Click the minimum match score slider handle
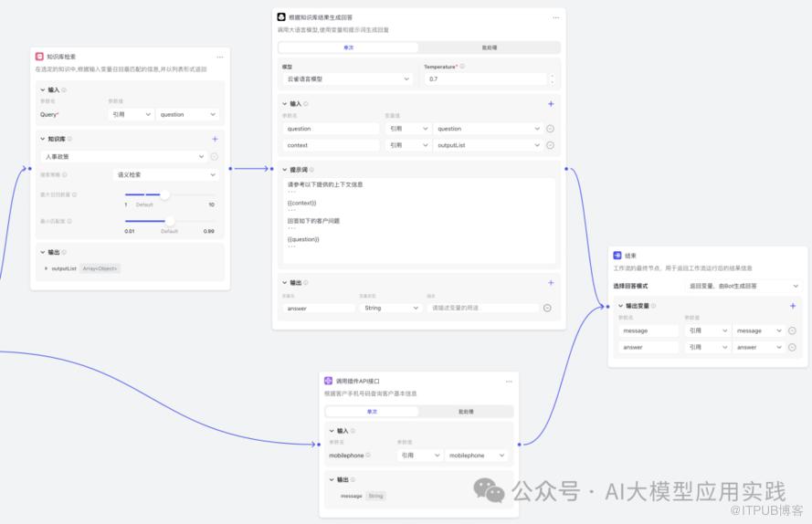This screenshot has height=524, width=812. (x=170, y=221)
